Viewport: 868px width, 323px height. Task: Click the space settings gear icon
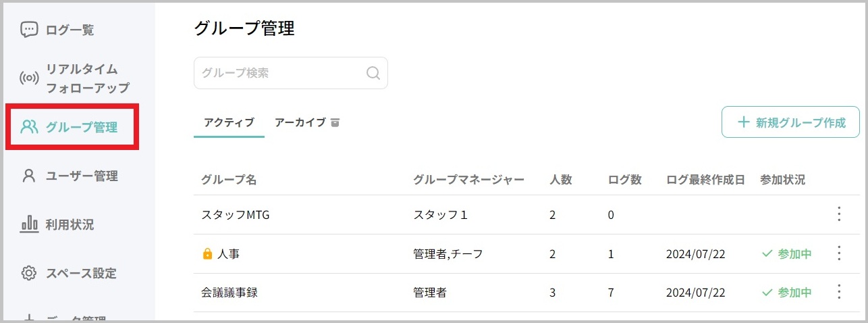[29, 273]
